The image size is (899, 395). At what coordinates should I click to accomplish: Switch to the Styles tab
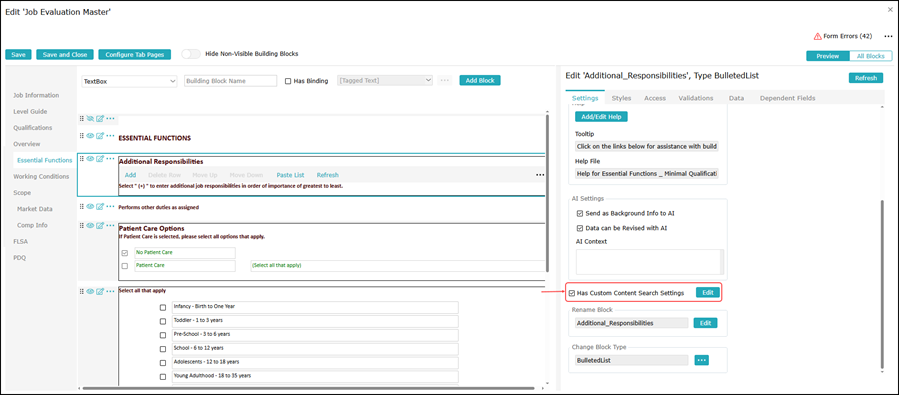click(621, 98)
